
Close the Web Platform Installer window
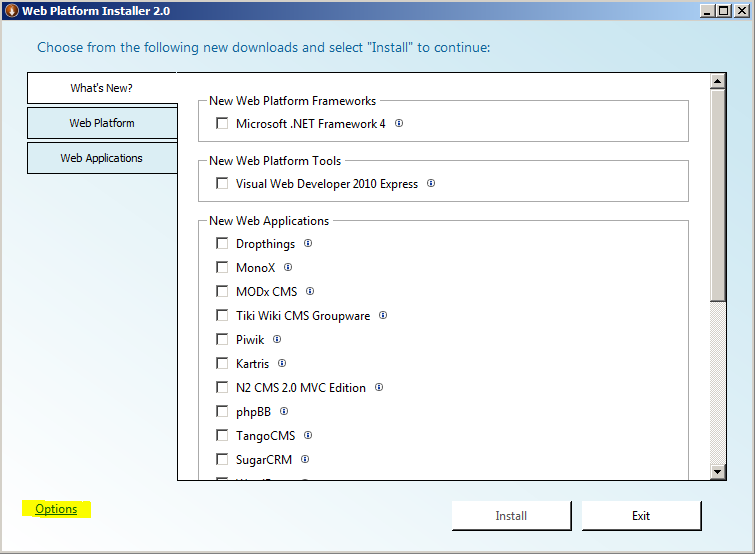[x=741, y=11]
